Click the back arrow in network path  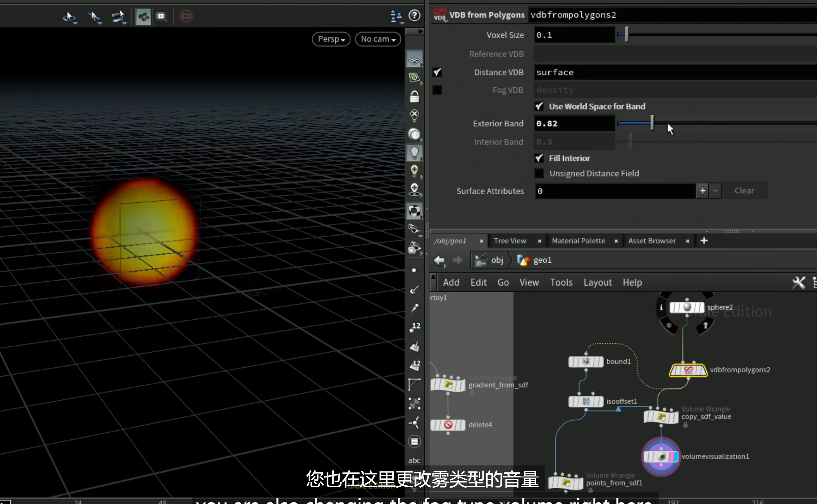coord(439,260)
